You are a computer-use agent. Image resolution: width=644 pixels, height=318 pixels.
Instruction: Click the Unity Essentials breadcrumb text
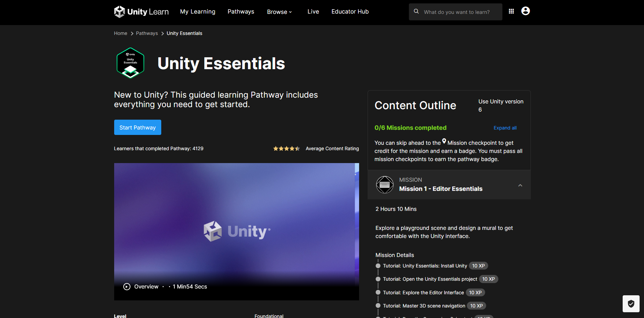click(184, 33)
